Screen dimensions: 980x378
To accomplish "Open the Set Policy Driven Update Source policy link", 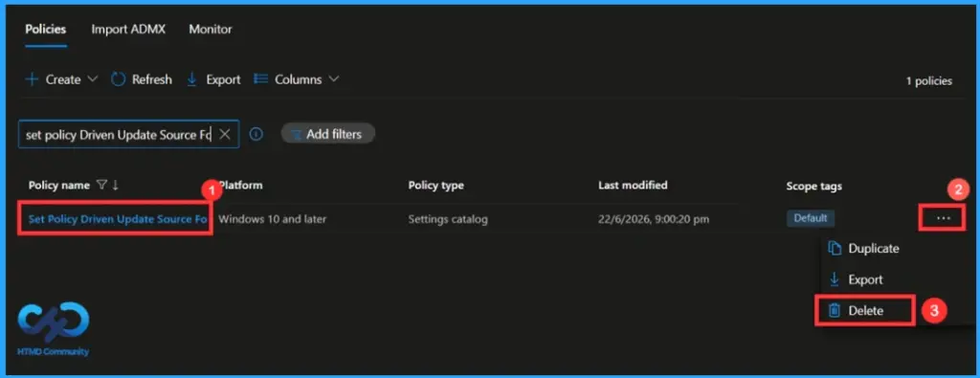I will (x=118, y=219).
